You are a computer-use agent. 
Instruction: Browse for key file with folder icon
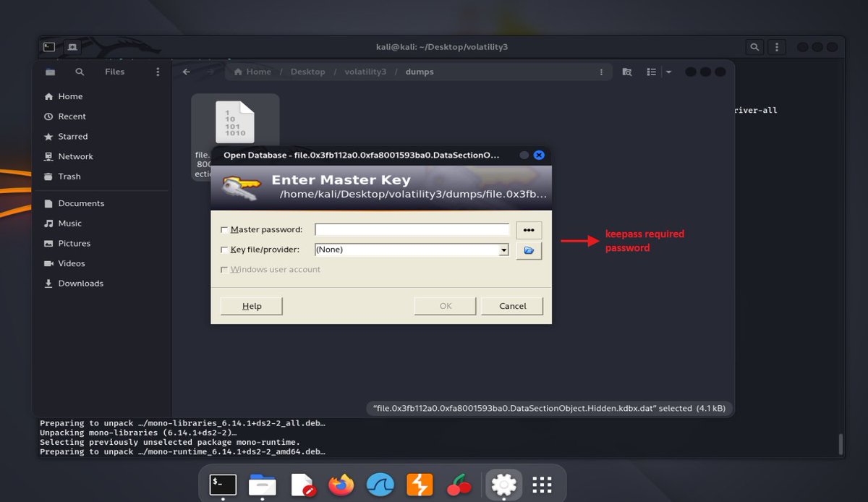point(529,250)
